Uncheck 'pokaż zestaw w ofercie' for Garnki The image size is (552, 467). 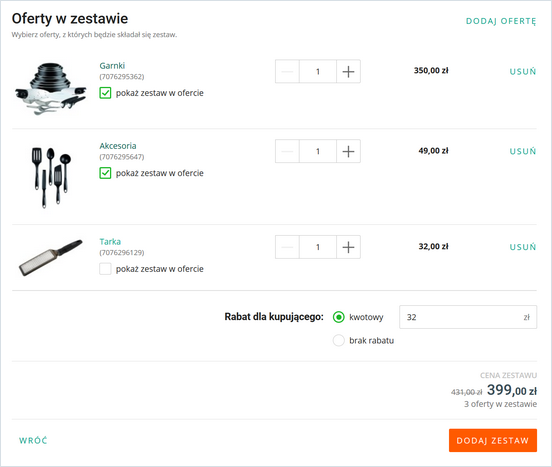tap(105, 93)
